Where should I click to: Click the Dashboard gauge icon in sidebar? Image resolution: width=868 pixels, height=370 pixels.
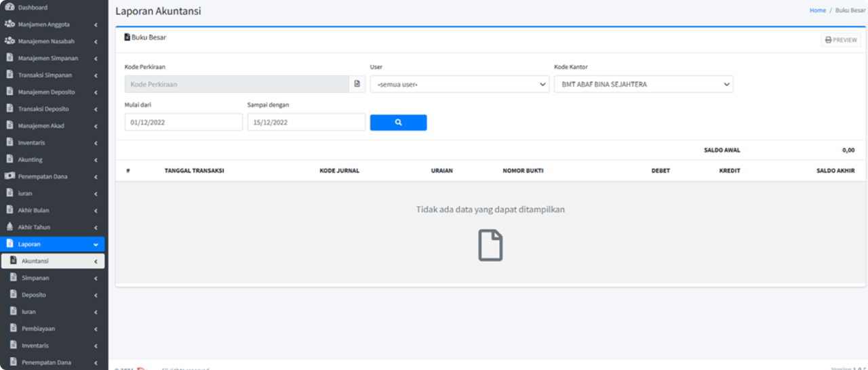click(x=9, y=7)
